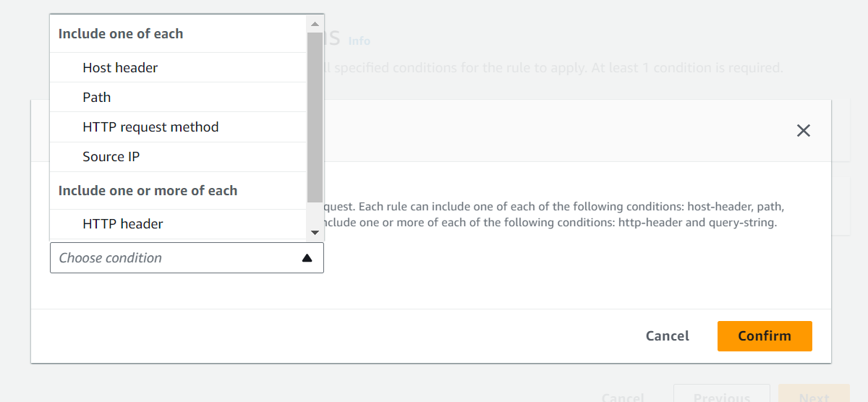
Task: Close the dialog with the X icon
Action: coord(803,131)
